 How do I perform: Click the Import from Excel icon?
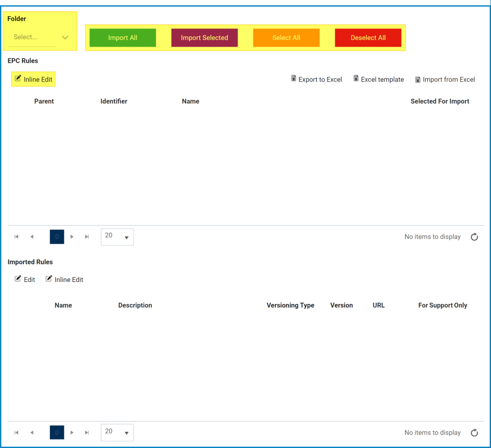417,79
